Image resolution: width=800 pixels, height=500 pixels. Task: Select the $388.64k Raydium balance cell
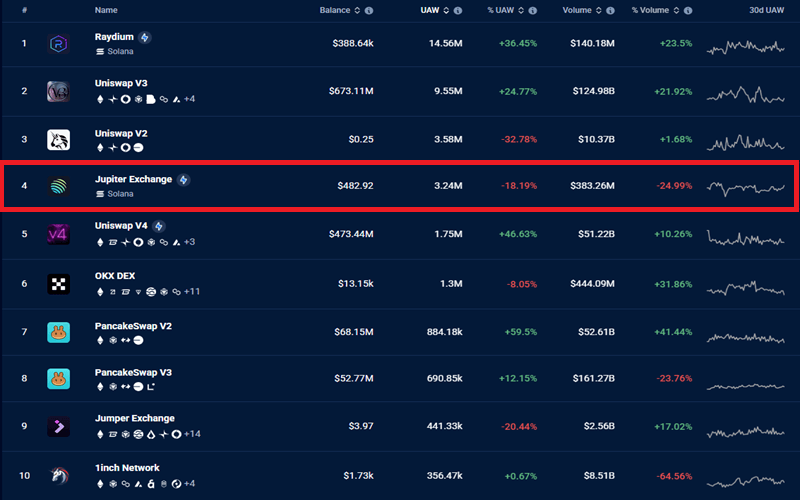click(x=353, y=44)
